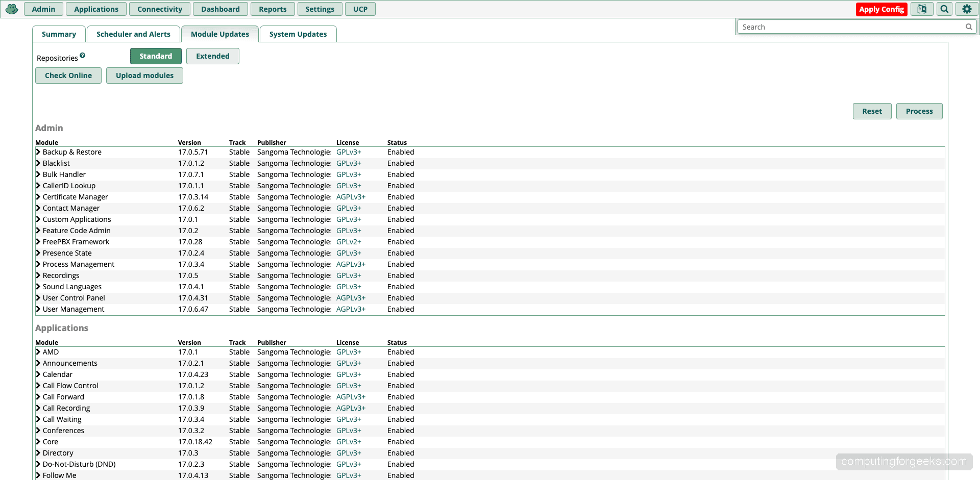Image resolution: width=980 pixels, height=480 pixels.
Task: Toggle the Standard repository
Action: (156, 56)
